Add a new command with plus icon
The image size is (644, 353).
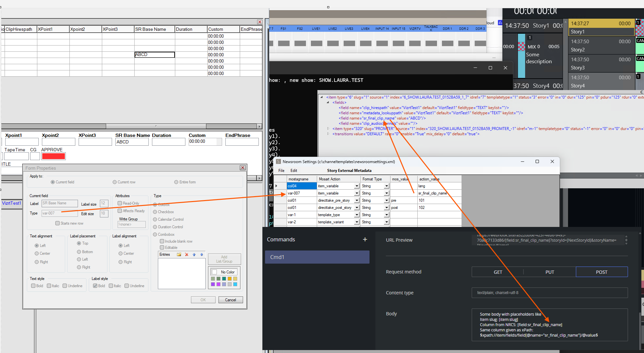tap(365, 239)
